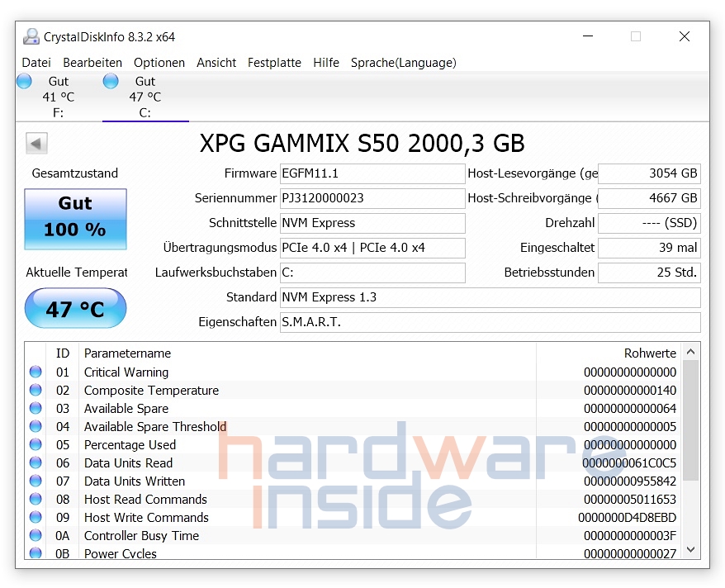Click the status icon beside Percentage Used
Screen dimensions: 725x588
(36, 445)
